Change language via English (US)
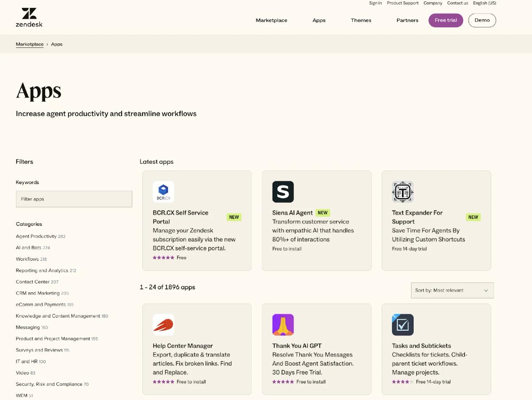 pyautogui.click(x=485, y=3)
